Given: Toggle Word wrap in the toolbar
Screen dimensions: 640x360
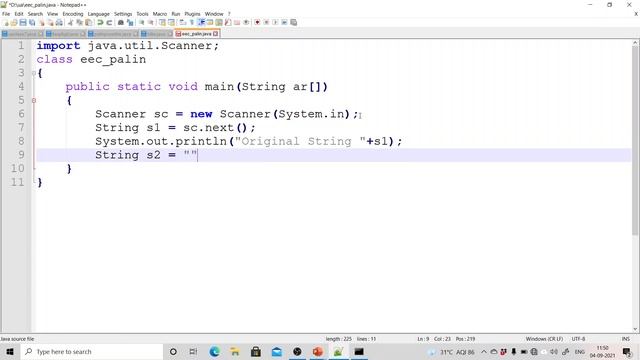Looking at the screenshot, I should click(182, 22).
